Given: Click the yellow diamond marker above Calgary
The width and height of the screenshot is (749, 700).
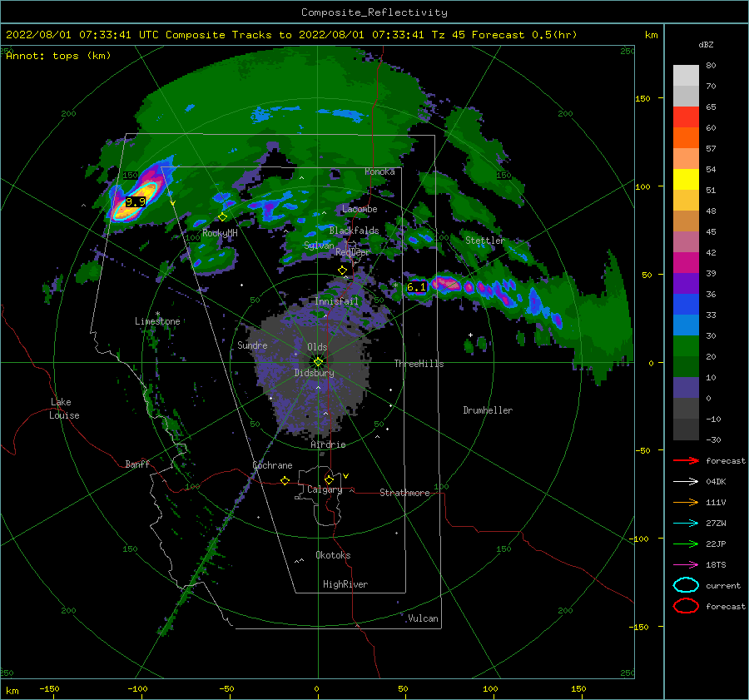Looking at the screenshot, I should pyautogui.click(x=329, y=479).
